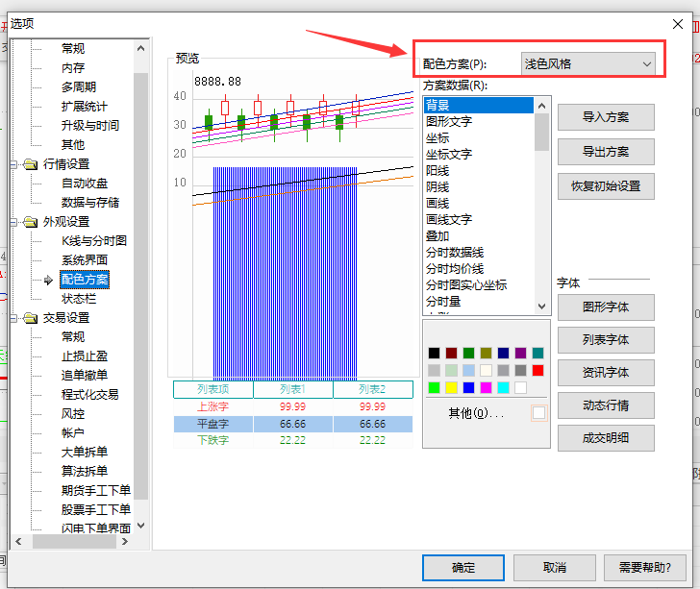
Task: Collapse the 交易设置 tree node
Action: coord(13,318)
